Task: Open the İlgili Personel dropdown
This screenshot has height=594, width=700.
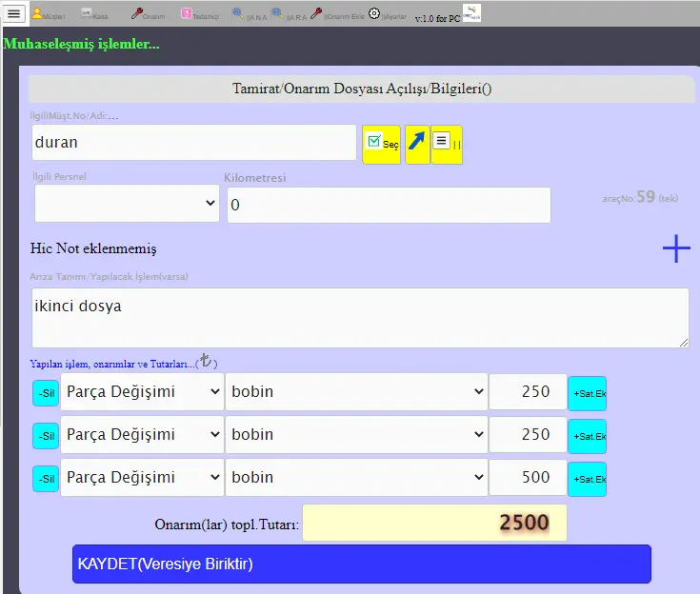Action: point(127,204)
